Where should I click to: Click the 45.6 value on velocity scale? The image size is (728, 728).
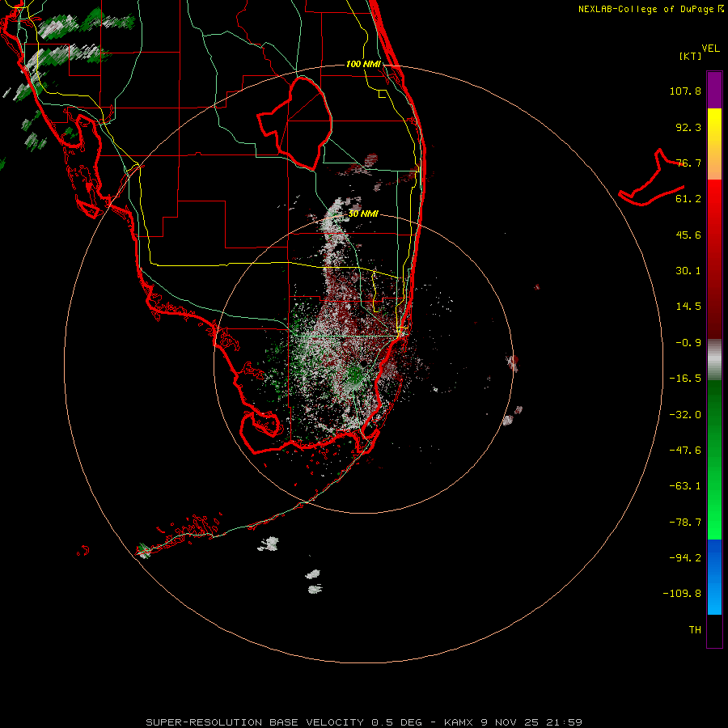coord(688,235)
